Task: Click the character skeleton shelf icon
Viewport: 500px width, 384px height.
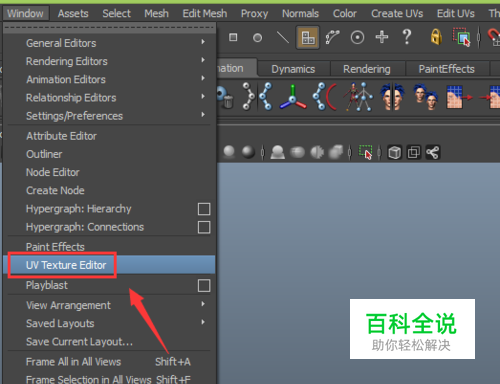Action: pos(359,97)
